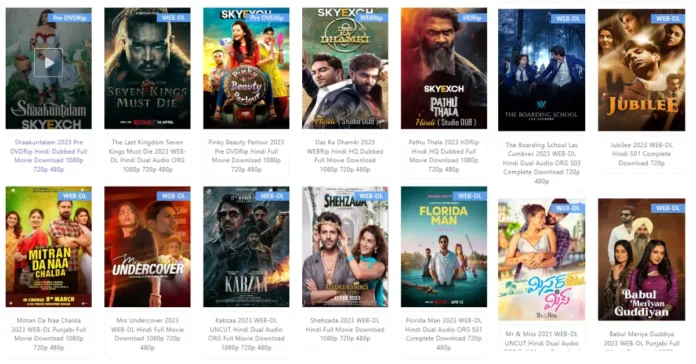Open the Shaakuntalam 2023 Pre DVDRip link

pos(48,156)
